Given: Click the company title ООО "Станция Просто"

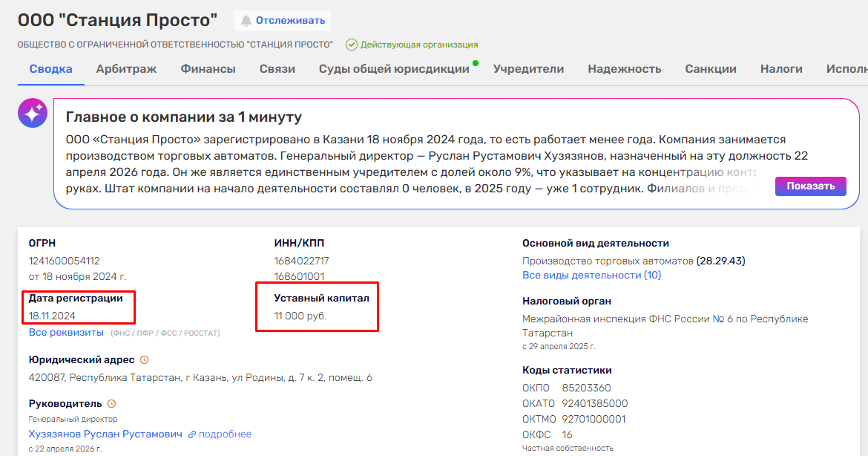Looking at the screenshot, I should 117,21.
